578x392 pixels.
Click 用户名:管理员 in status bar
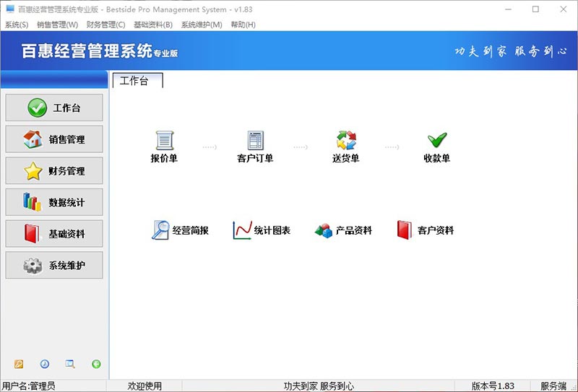[28, 386]
